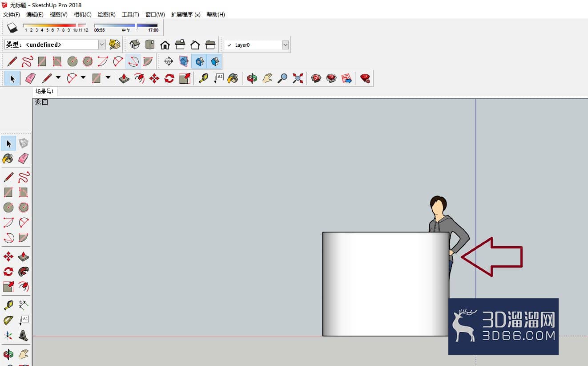Select the Make Component tool
The height and width of the screenshot is (366, 588).
pyautogui.click(x=24, y=143)
